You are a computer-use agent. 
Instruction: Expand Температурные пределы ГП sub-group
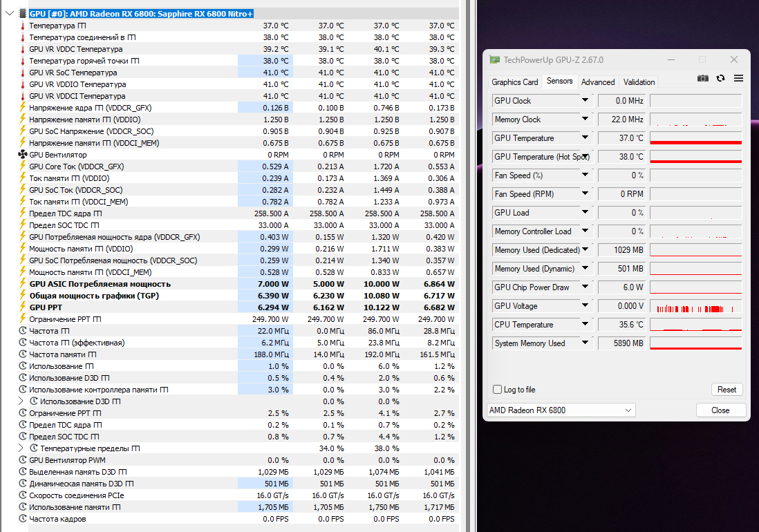20,448
